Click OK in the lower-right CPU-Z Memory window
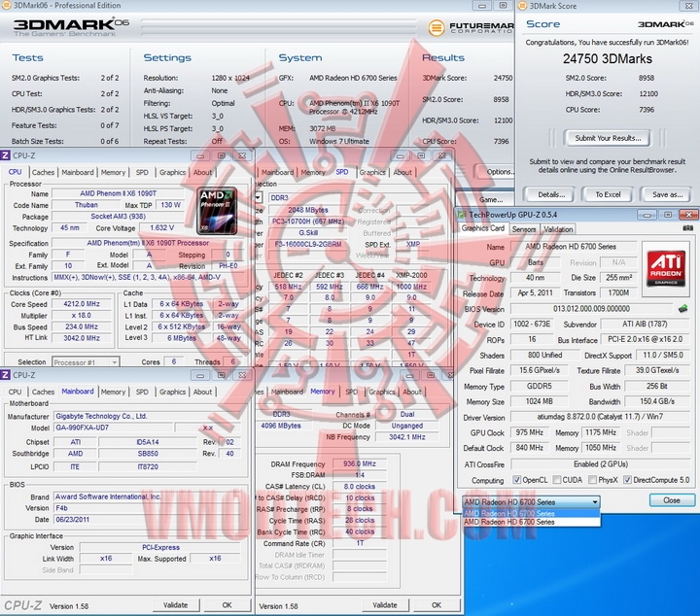 point(437,605)
